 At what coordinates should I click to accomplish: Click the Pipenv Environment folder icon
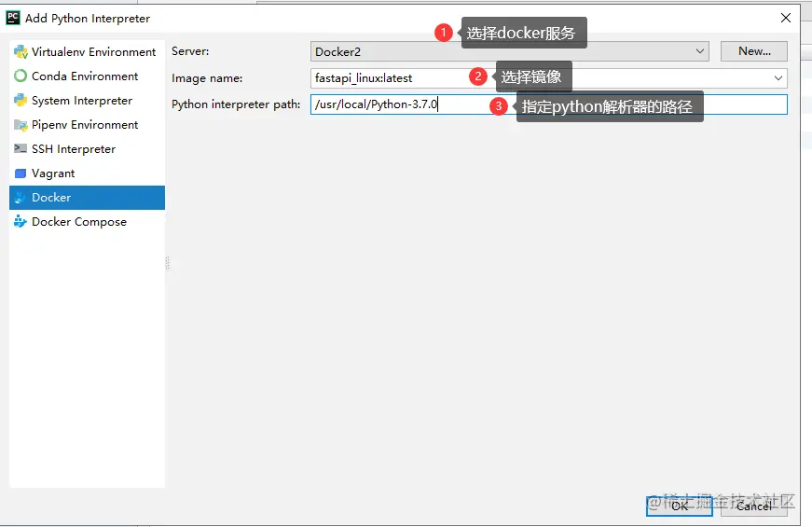pyautogui.click(x=21, y=125)
